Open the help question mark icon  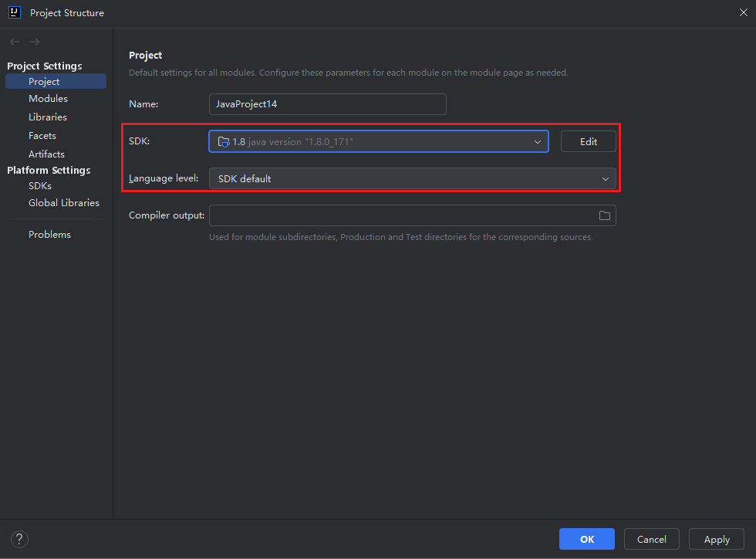(20, 539)
